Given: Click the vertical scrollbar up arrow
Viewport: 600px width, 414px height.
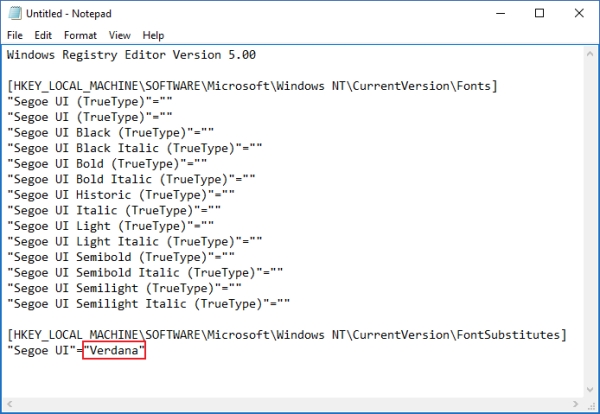Looking at the screenshot, I should [590, 54].
